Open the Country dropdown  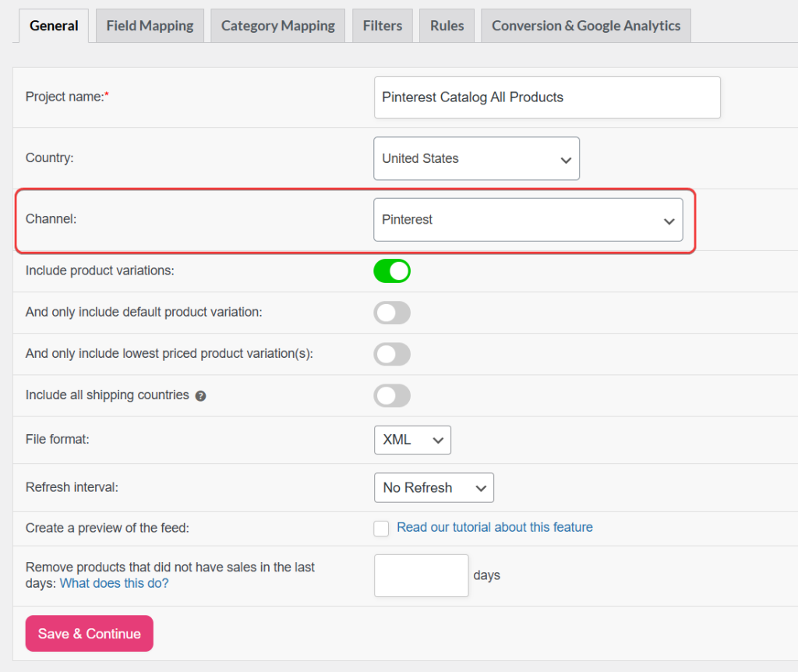(x=476, y=158)
